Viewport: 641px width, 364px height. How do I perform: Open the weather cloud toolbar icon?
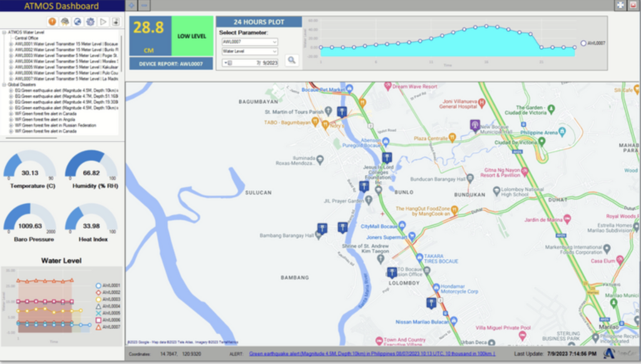click(64, 22)
